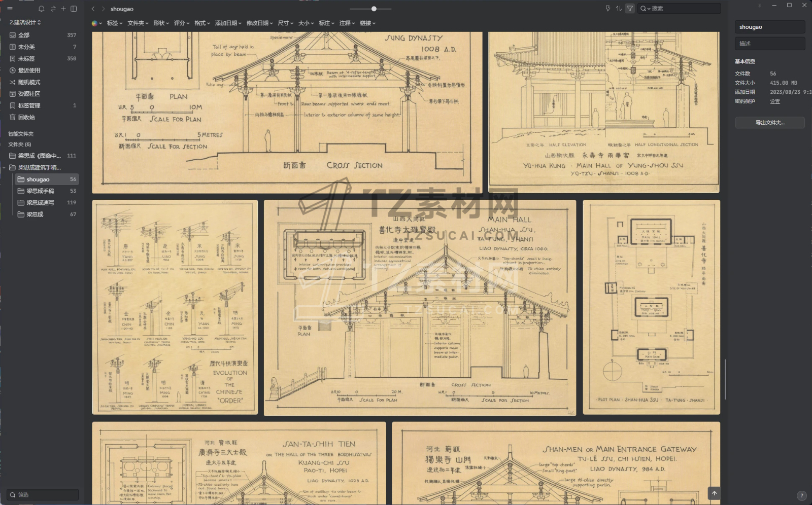Open the Yu-Hua Kung Main Hall thumbnail

(604, 113)
